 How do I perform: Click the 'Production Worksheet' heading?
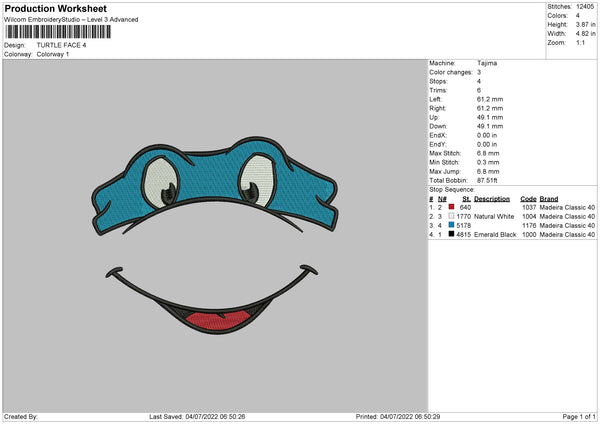(x=55, y=8)
